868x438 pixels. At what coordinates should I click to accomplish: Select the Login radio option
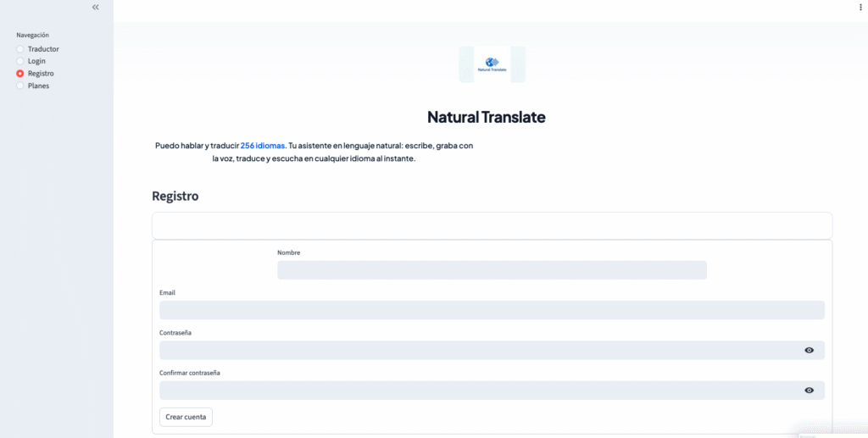coord(20,61)
